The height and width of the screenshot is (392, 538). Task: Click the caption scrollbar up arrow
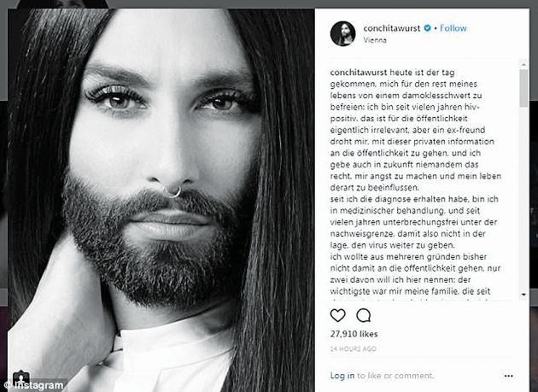[x=523, y=64]
